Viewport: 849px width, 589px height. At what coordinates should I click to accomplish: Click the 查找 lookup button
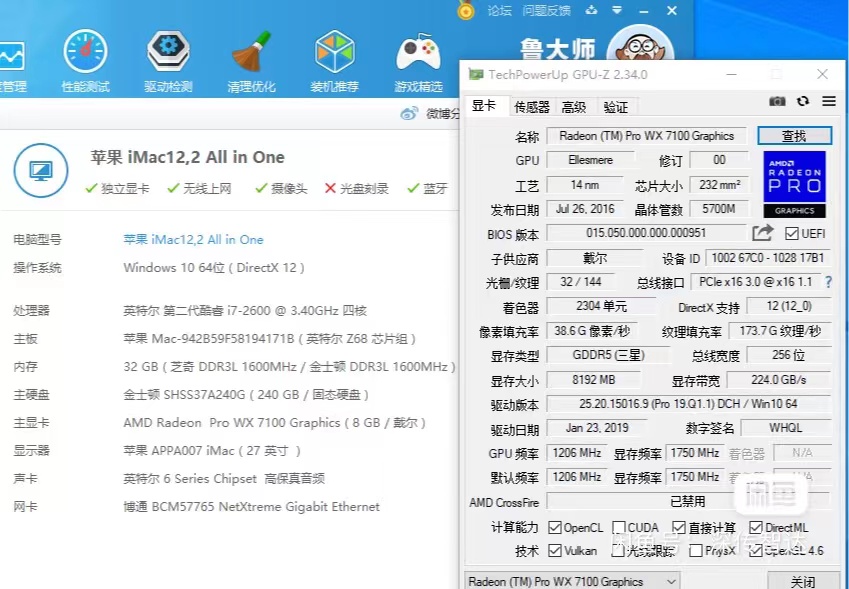tap(794, 136)
